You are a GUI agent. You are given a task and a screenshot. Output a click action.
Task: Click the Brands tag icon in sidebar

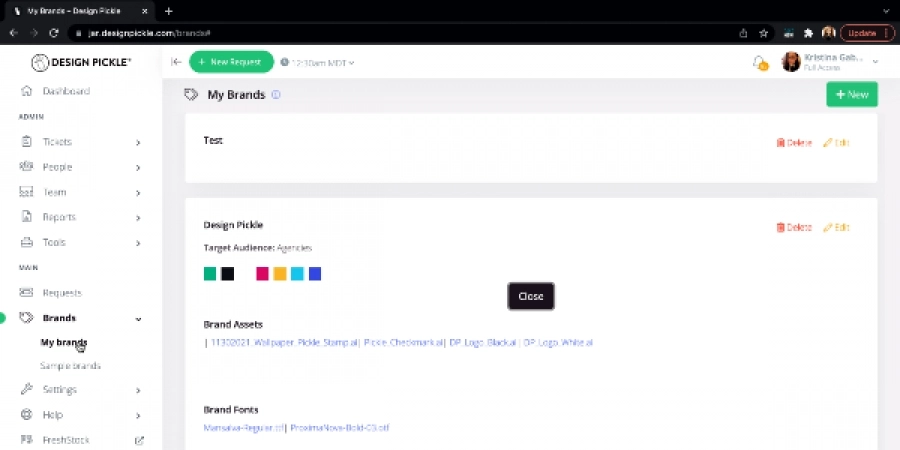coord(26,318)
